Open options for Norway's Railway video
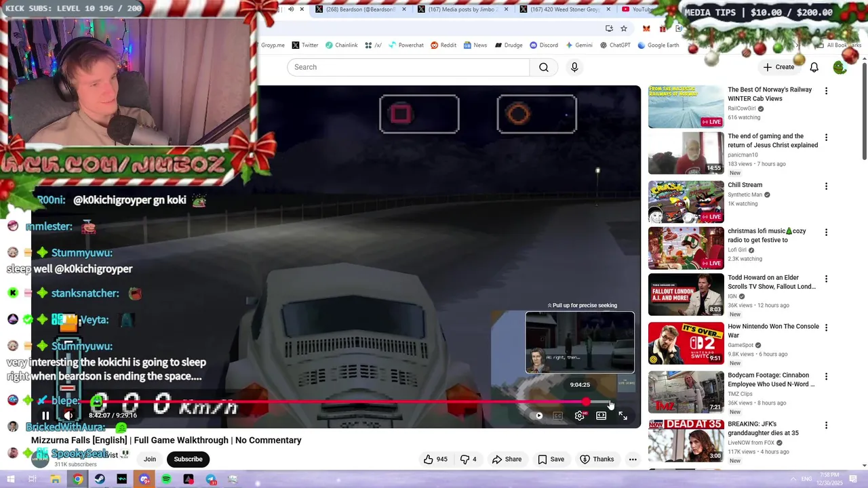Screen dimensions: 868x488 [x=826, y=91]
